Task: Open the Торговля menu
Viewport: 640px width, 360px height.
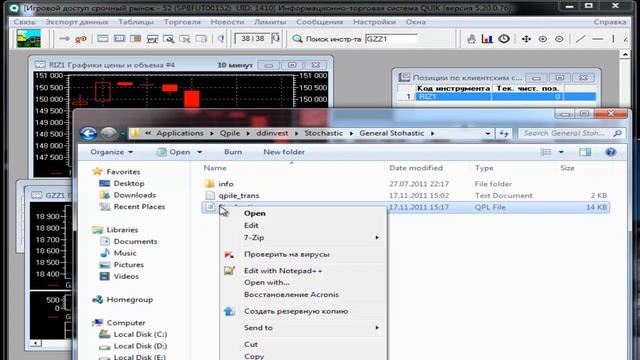Action: click(x=182, y=22)
